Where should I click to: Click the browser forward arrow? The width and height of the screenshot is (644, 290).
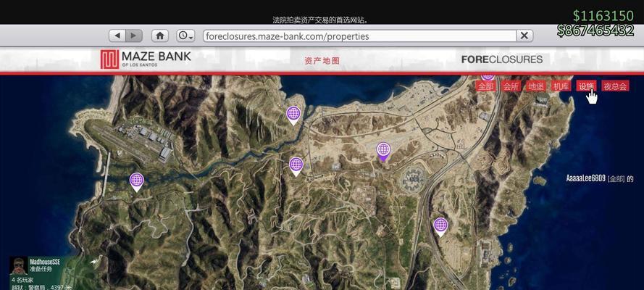134,36
